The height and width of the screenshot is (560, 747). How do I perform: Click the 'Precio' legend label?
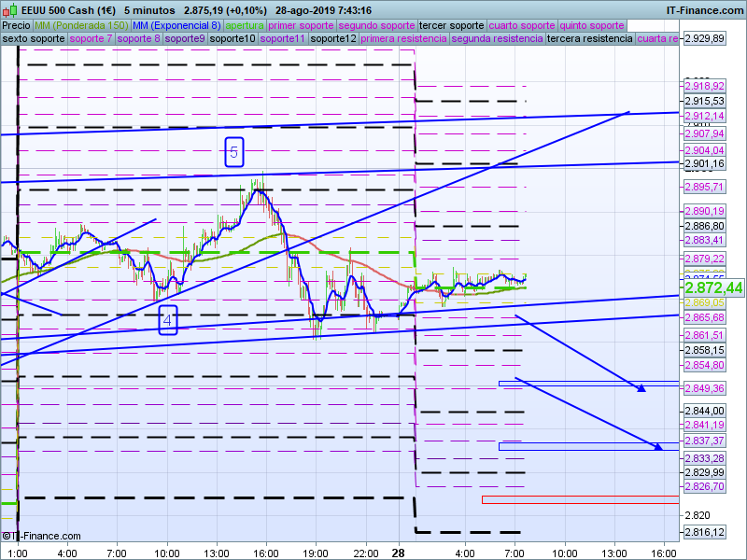16,25
